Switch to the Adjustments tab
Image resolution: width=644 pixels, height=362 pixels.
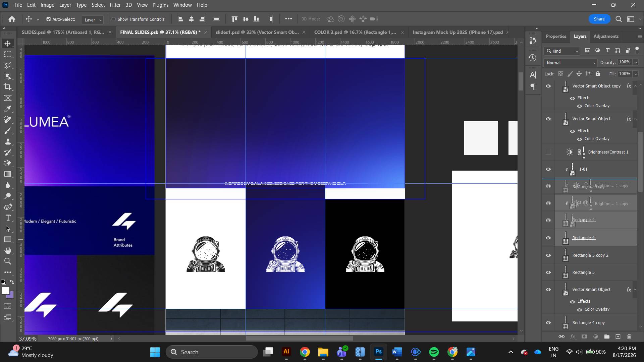pos(606,36)
